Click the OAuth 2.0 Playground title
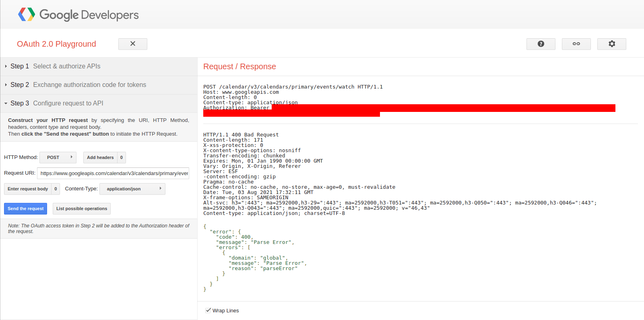The height and width of the screenshot is (320, 644). [56, 44]
